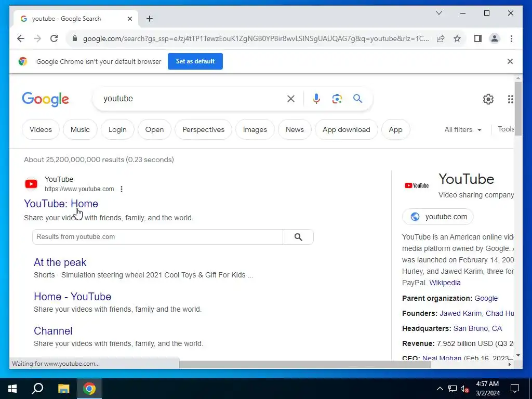Share this page using the share icon
This screenshot has height=399, width=532.
tap(441, 38)
